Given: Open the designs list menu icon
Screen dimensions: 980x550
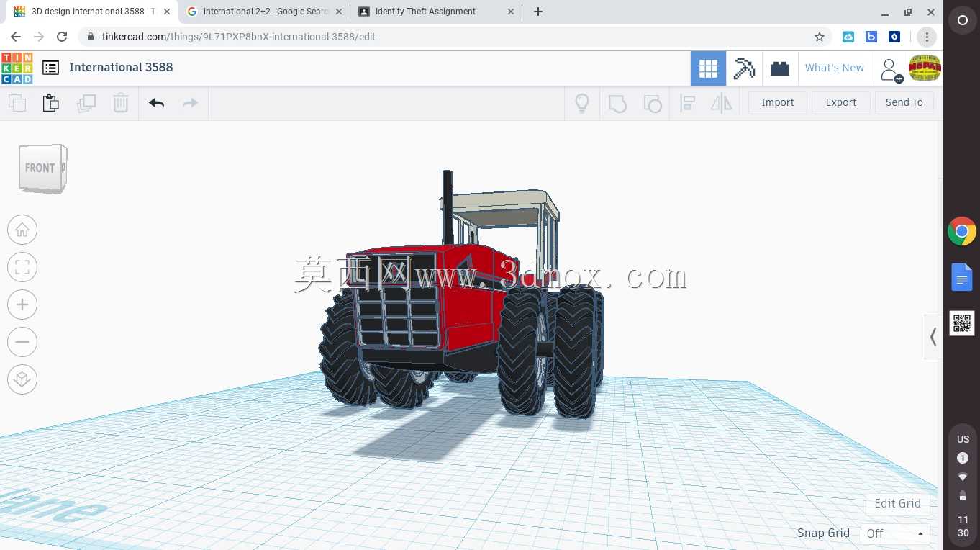Looking at the screenshot, I should [50, 68].
